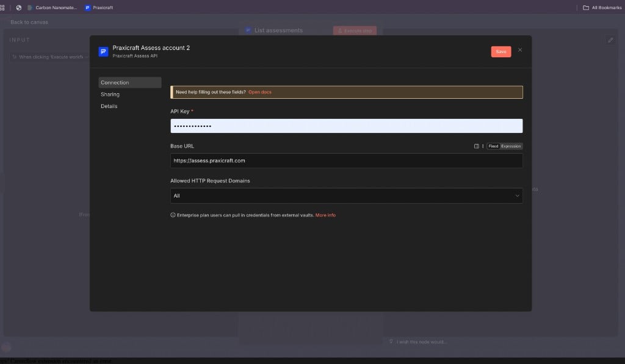Click the apps grid icon in bookmarks bar
625x364 pixels.
(x=2, y=7)
